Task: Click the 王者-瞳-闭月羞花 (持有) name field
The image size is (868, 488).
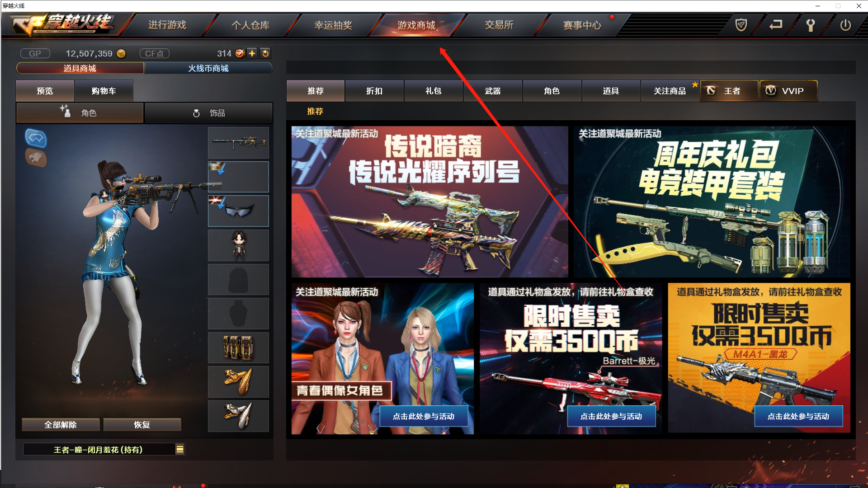Action: pyautogui.click(x=98, y=450)
